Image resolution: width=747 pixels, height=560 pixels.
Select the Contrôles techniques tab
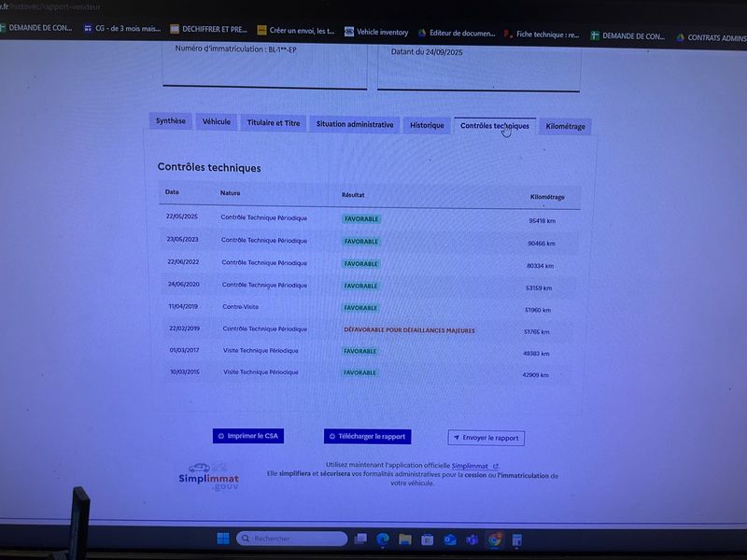[x=495, y=126]
